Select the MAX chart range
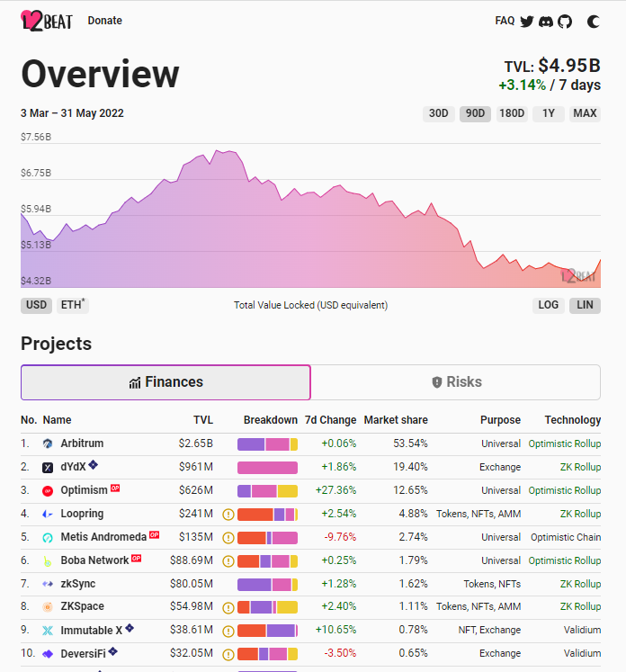Image resolution: width=626 pixels, height=672 pixels. [585, 113]
